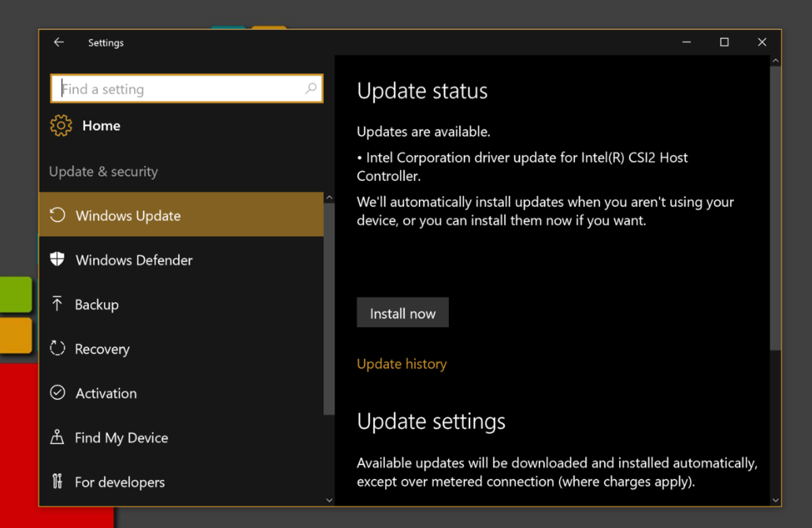812x528 pixels.
Task: Open Windows Defender settings
Action: click(x=181, y=260)
